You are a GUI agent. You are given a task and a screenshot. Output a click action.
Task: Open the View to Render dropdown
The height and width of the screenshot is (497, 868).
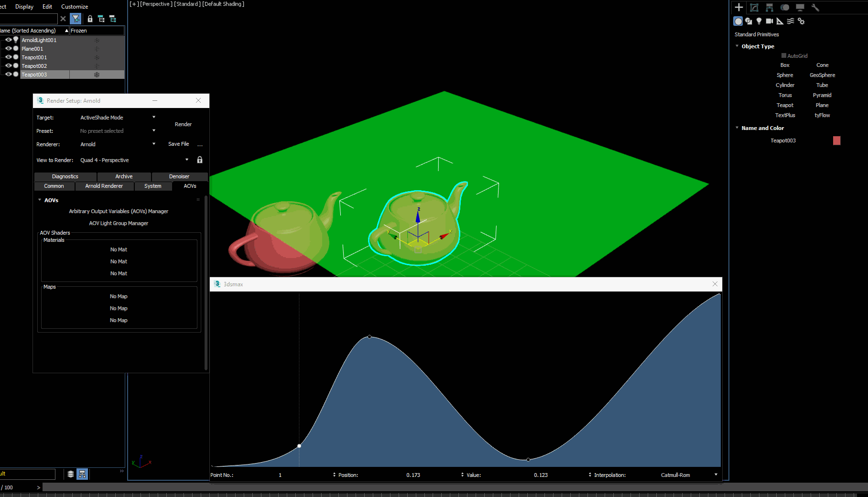click(x=134, y=160)
